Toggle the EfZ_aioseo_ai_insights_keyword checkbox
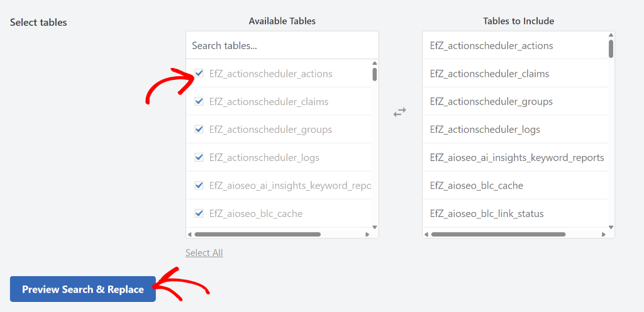 [199, 186]
